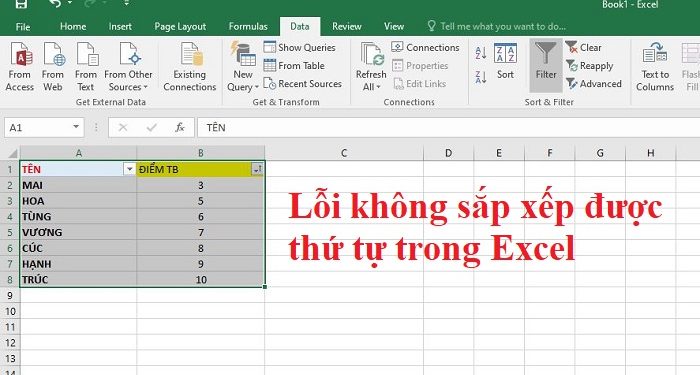Open the Undo history dropdown arrow
700x375 pixels.
point(71,4)
